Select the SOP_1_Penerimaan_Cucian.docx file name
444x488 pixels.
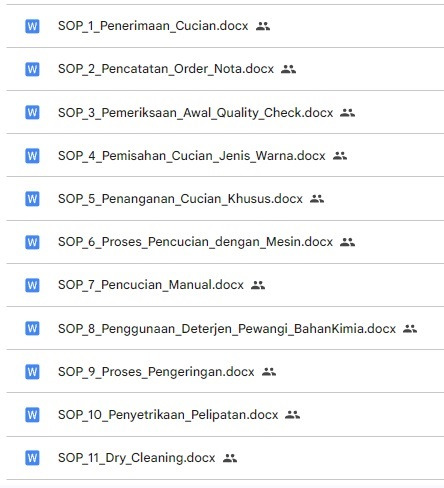click(x=153, y=26)
